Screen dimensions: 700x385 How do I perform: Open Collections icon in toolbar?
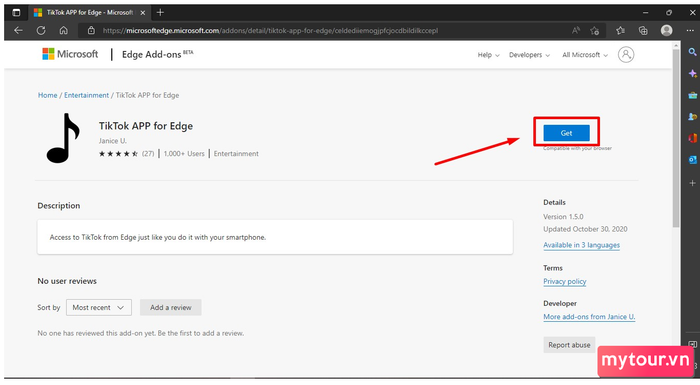tap(643, 30)
